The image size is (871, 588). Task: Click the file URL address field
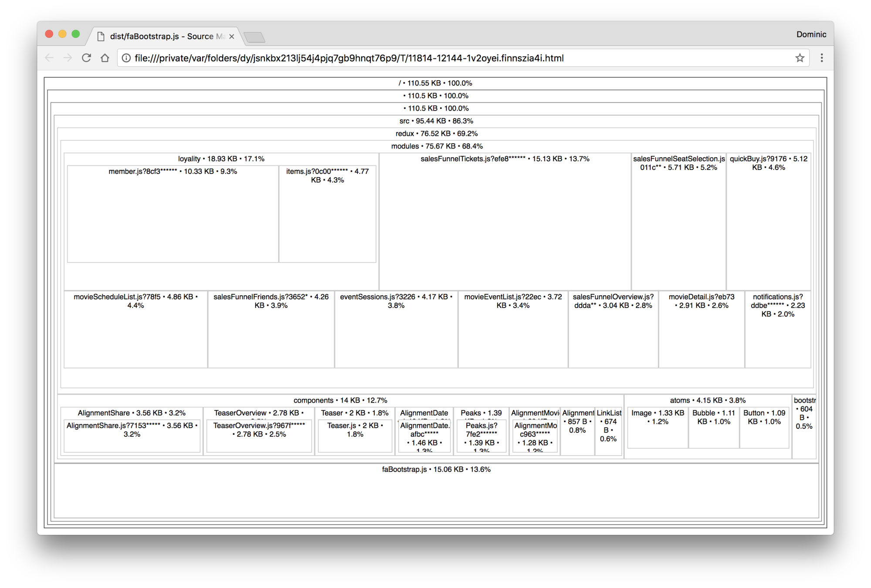pos(349,58)
